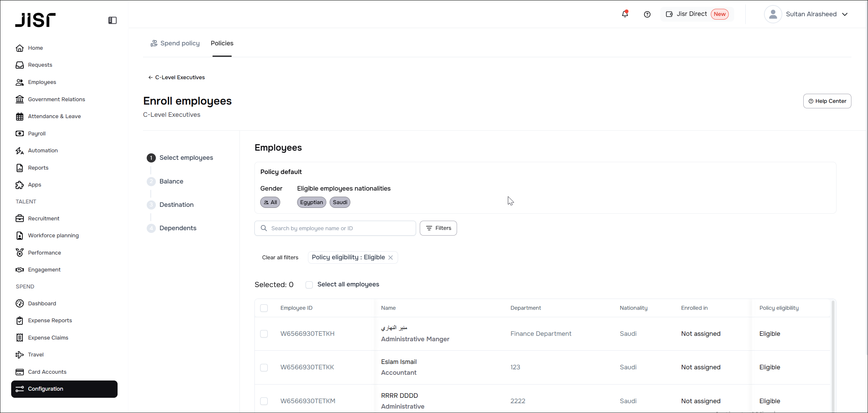
Task: Open the help question mark icon
Action: (x=647, y=14)
